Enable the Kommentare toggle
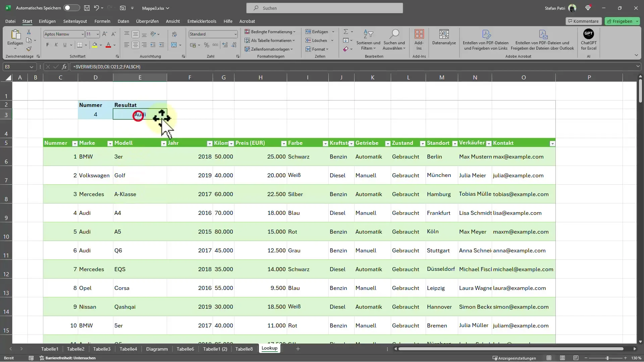The width and height of the screenshot is (644, 362). pos(583,21)
